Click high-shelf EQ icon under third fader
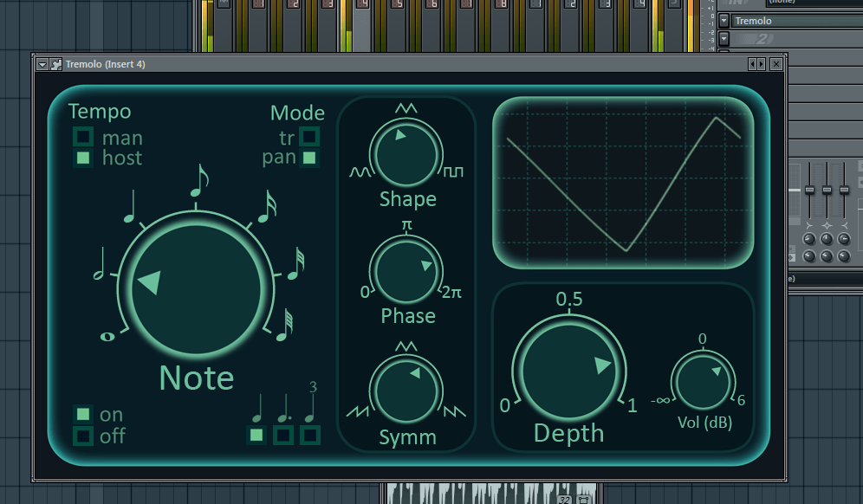863x504 pixels. coord(844,226)
